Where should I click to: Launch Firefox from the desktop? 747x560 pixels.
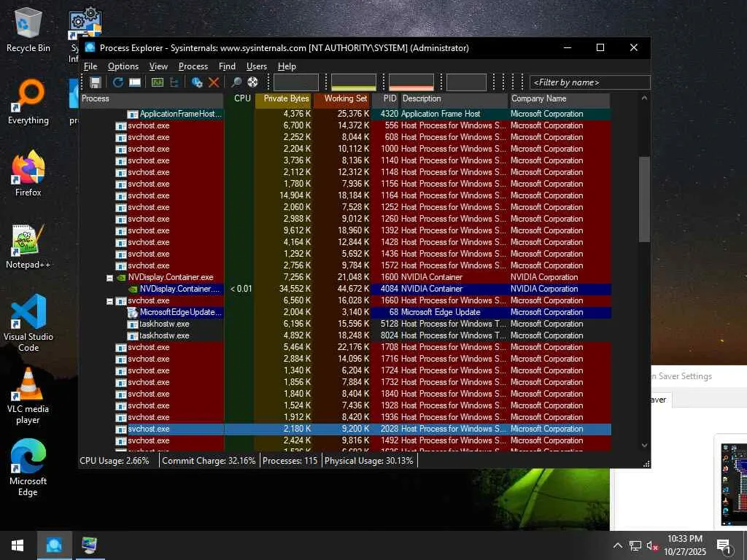click(x=28, y=174)
